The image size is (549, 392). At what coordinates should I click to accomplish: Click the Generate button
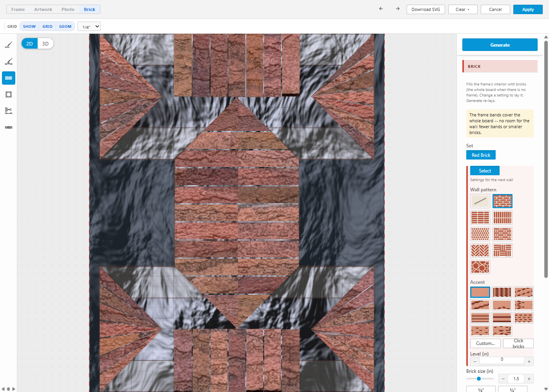(x=500, y=45)
